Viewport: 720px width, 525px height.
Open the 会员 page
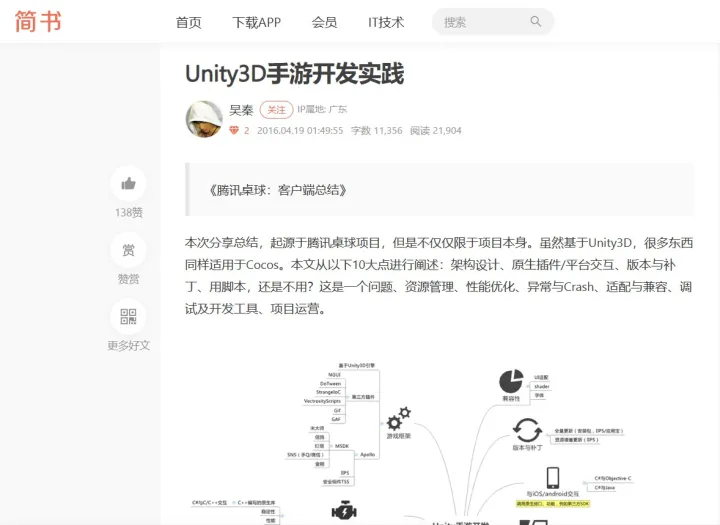(x=324, y=22)
